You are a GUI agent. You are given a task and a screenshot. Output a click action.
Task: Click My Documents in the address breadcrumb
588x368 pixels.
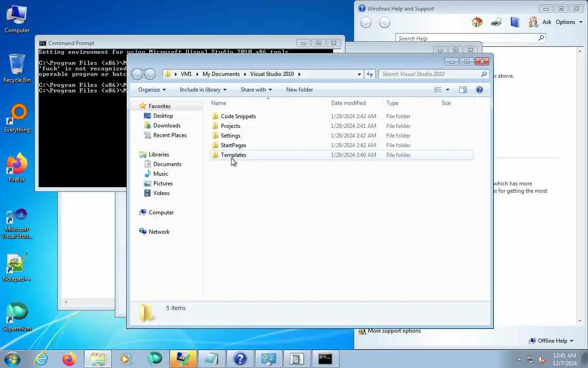(221, 74)
